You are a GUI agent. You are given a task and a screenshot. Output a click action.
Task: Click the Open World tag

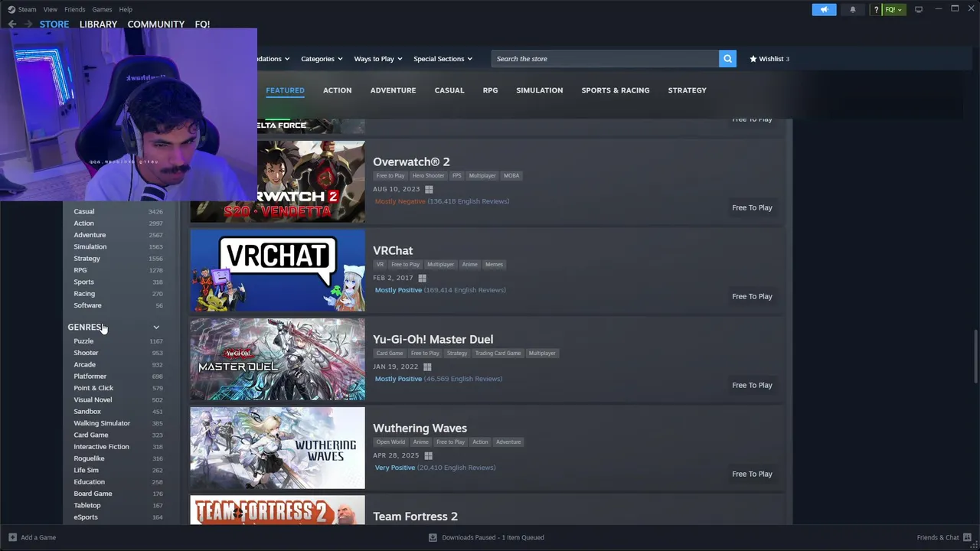coord(390,442)
